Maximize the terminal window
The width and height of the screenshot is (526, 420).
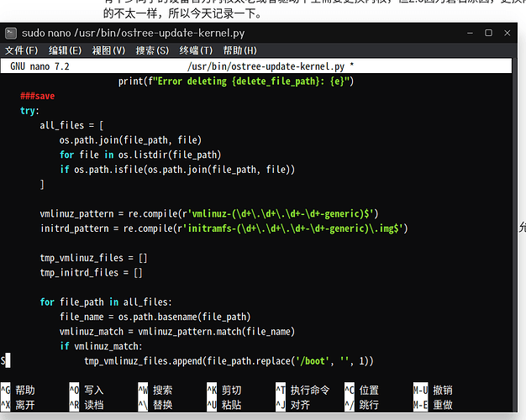click(489, 34)
